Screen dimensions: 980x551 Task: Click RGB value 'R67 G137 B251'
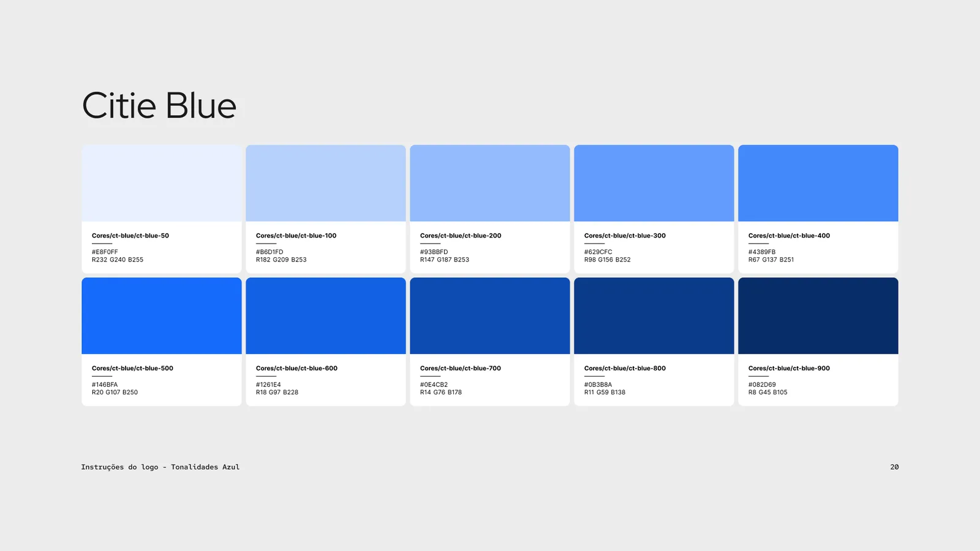click(771, 260)
